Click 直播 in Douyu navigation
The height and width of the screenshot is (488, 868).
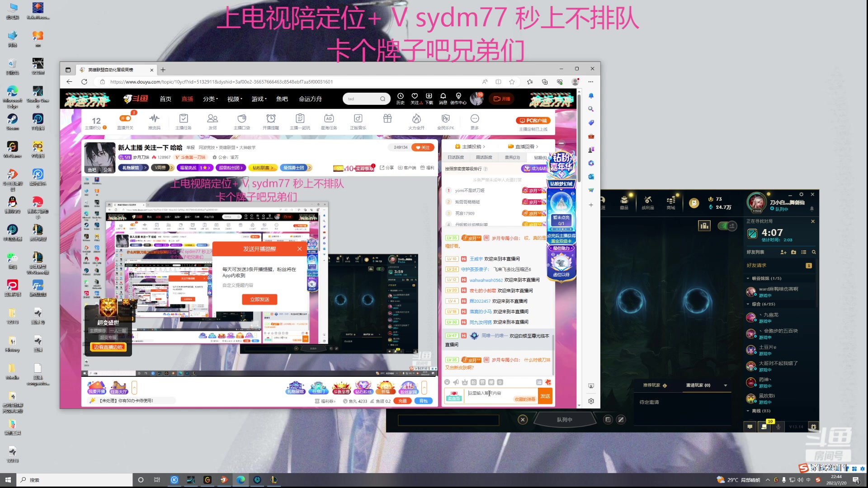(187, 99)
